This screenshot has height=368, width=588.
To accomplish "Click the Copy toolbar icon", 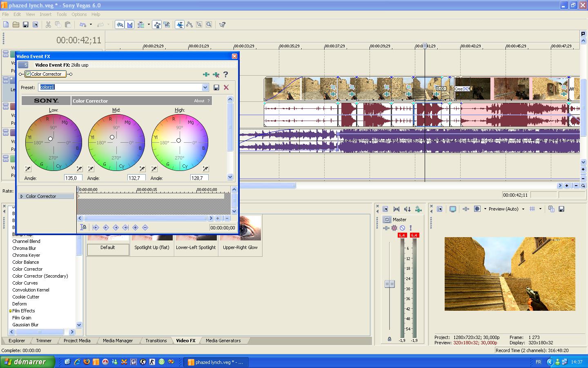I will (58, 25).
